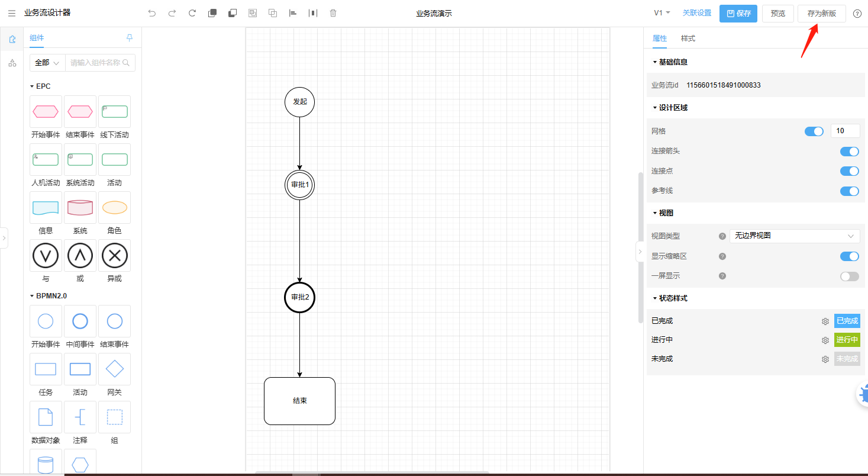
Task: Open help question-mark icon in top bar
Action: pyautogui.click(x=857, y=14)
